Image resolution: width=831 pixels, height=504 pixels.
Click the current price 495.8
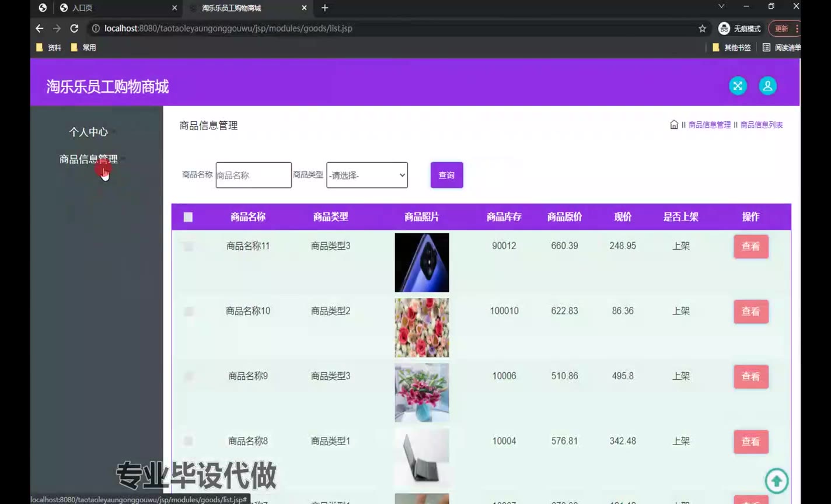pyautogui.click(x=623, y=376)
